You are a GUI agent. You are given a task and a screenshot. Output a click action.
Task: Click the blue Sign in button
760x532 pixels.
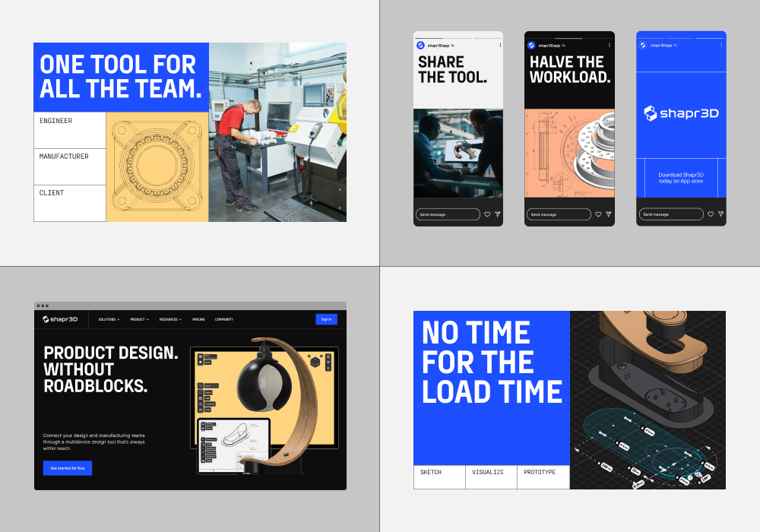tap(326, 319)
